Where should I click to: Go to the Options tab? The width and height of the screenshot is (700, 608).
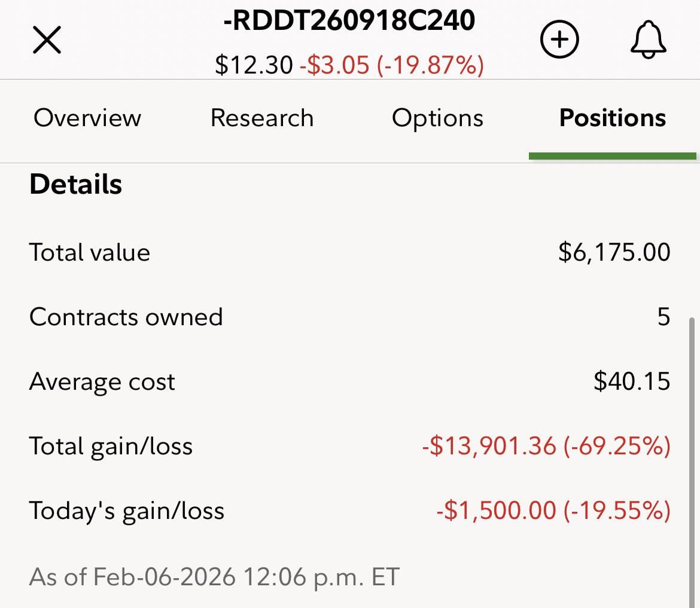pos(437,118)
